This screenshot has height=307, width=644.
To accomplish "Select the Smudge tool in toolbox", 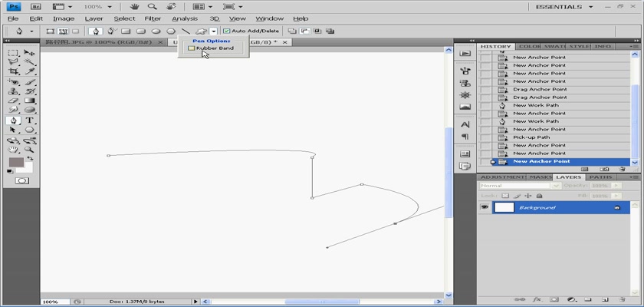I will [x=14, y=110].
